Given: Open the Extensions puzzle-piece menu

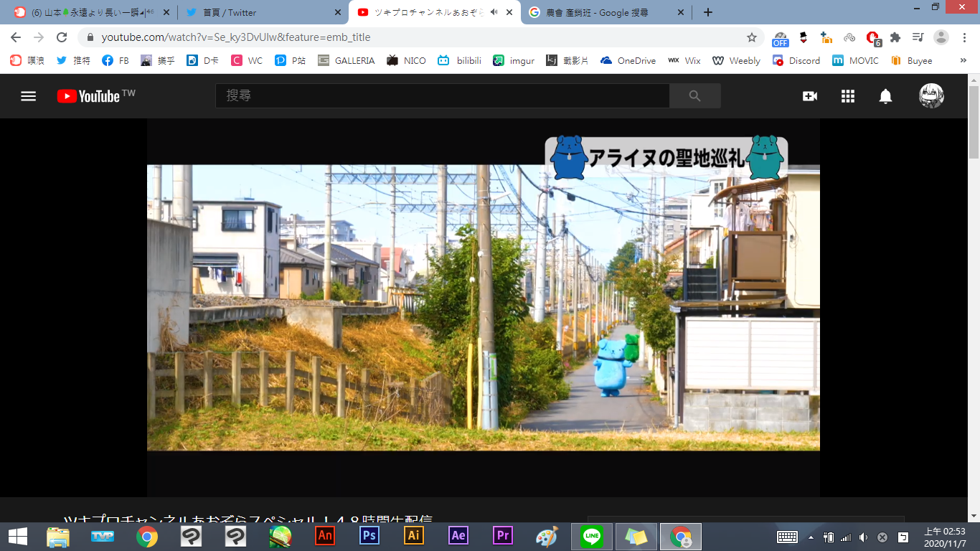Looking at the screenshot, I should point(895,37).
